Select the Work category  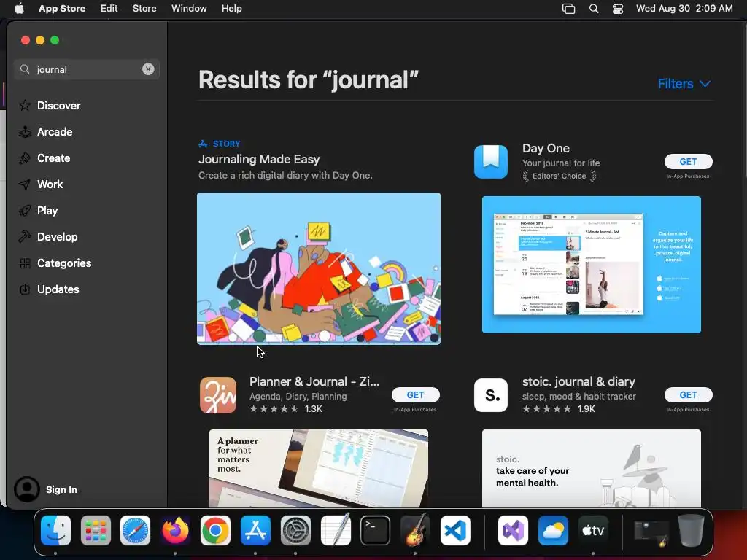(41, 184)
